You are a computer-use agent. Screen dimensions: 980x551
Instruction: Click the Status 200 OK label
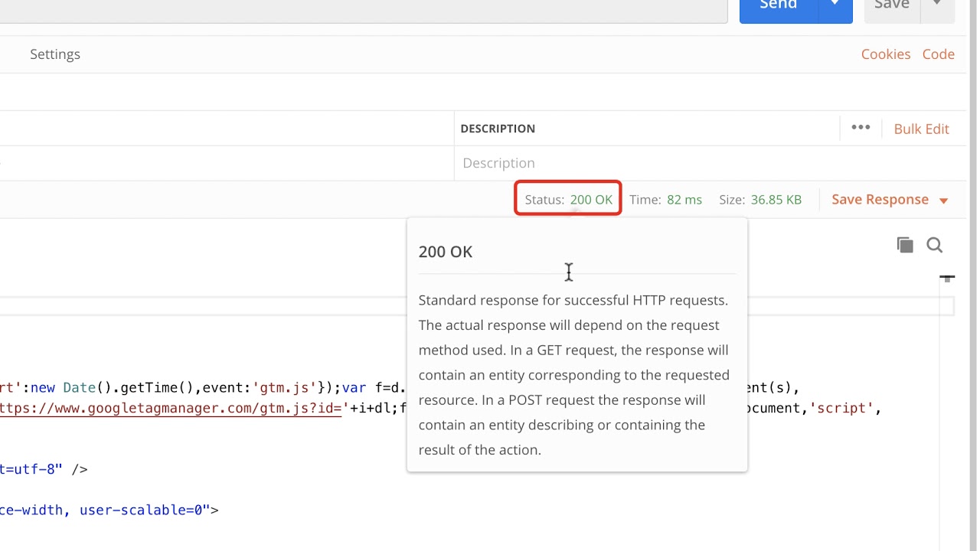(568, 199)
